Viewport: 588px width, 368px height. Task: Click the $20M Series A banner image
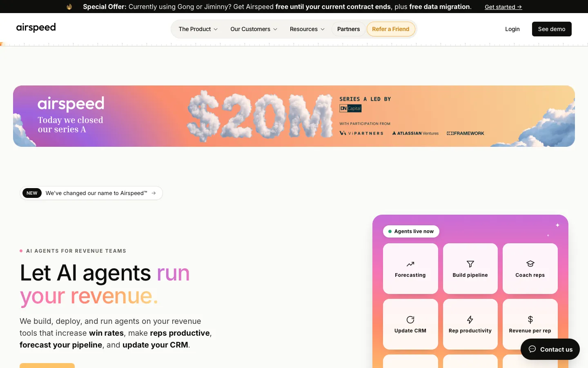[x=294, y=116]
